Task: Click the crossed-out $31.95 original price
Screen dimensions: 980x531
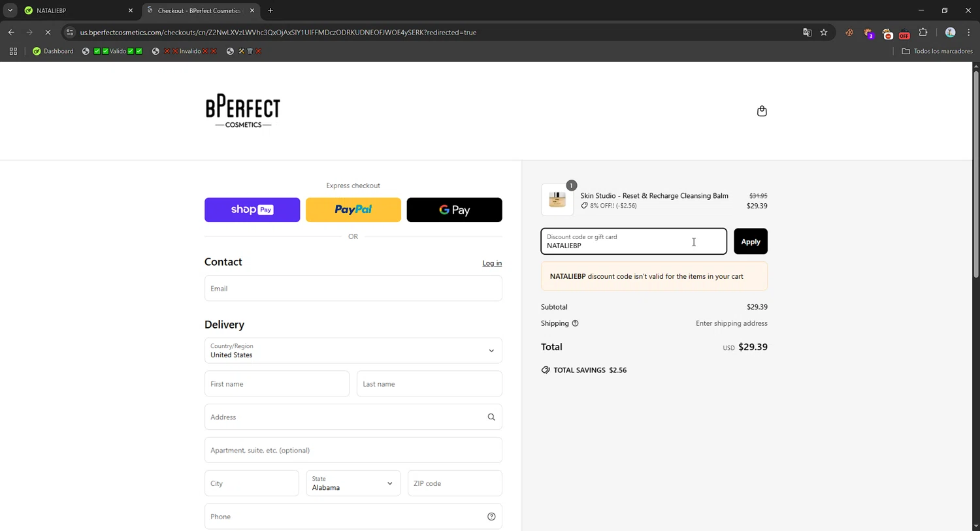Action: pos(759,196)
